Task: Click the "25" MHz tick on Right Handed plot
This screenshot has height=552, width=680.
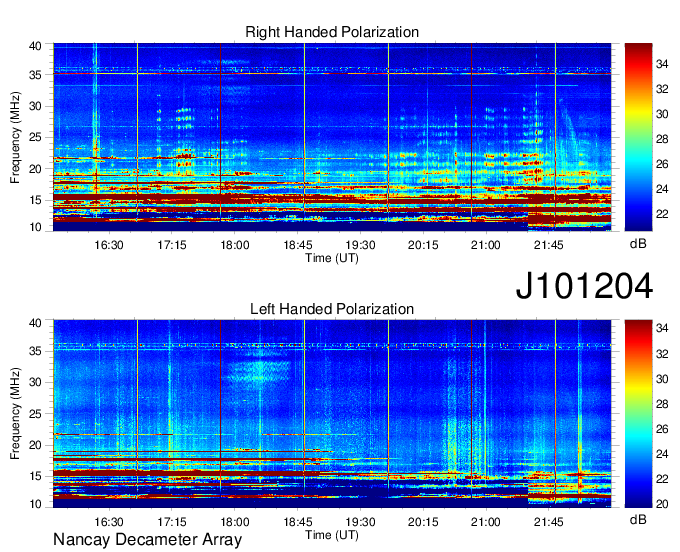Action: pyautogui.click(x=36, y=137)
